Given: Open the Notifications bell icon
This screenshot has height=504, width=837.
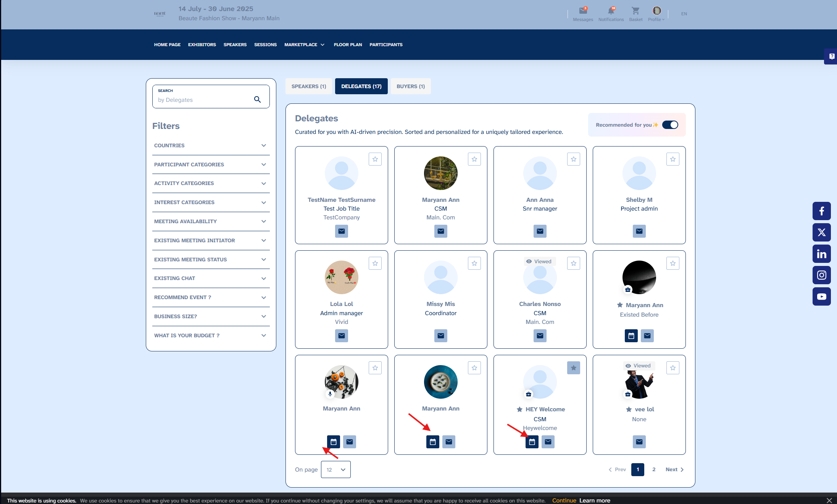Looking at the screenshot, I should (x=611, y=11).
